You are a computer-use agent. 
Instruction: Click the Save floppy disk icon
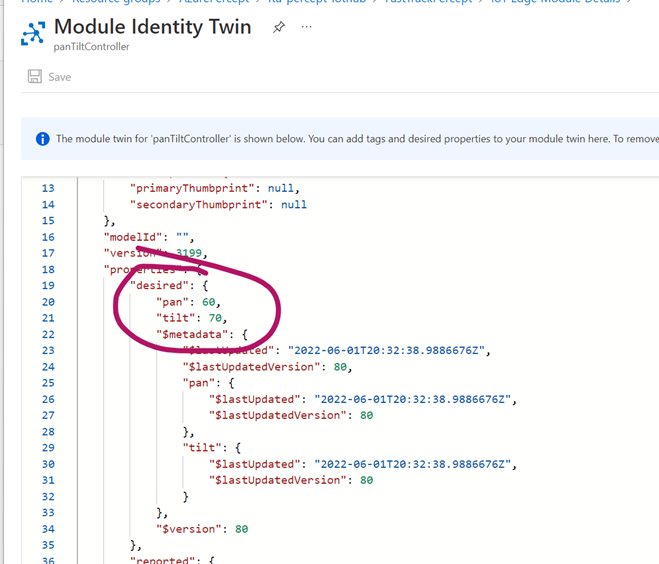[x=35, y=76]
